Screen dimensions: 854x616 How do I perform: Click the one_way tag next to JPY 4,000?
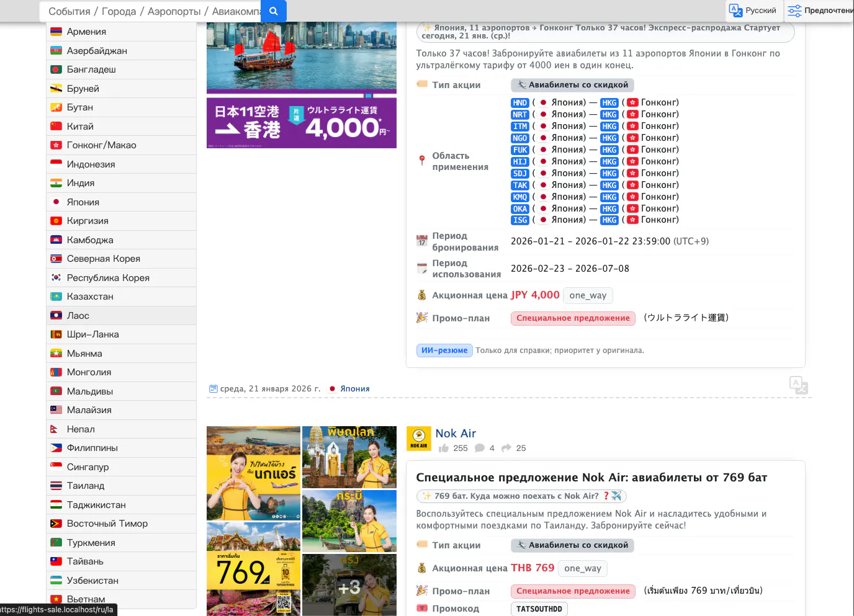click(588, 295)
